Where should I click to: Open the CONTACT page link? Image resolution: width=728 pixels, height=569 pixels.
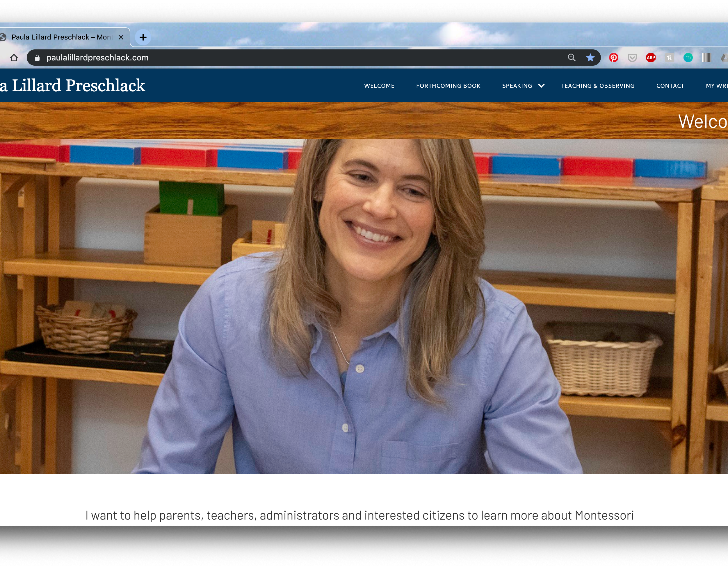point(670,86)
